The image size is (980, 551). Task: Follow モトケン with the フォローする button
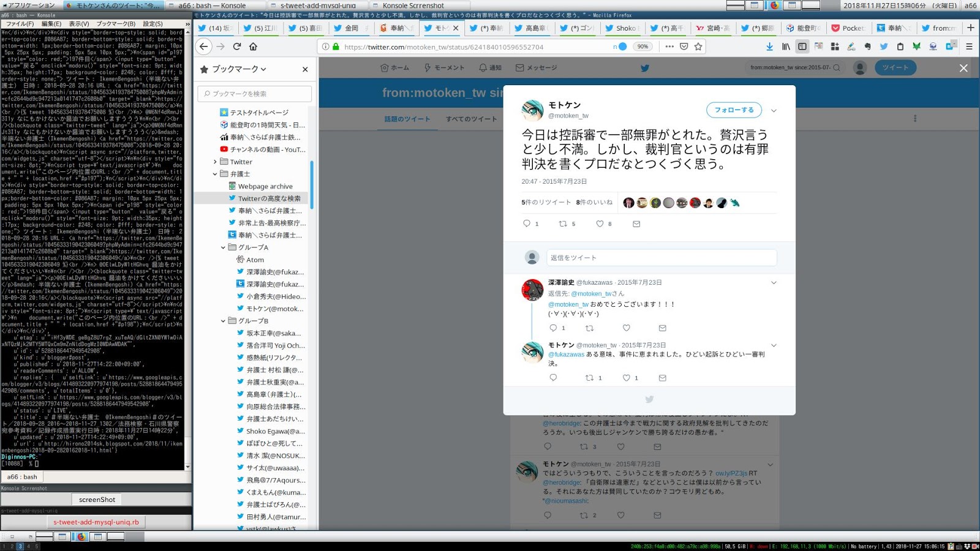tap(734, 110)
